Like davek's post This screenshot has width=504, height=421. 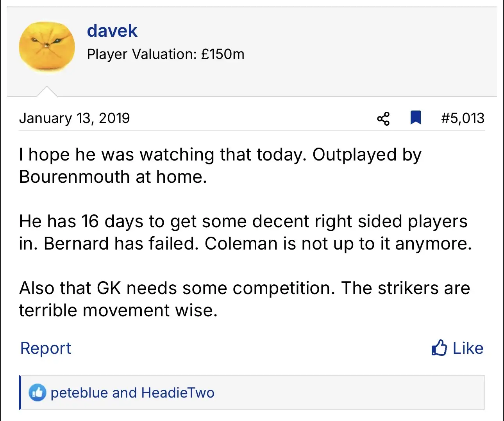(458, 348)
